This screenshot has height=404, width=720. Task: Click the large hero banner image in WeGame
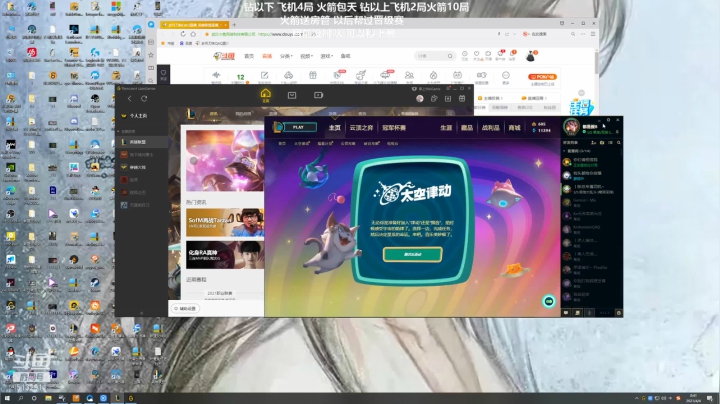[x=225, y=161]
